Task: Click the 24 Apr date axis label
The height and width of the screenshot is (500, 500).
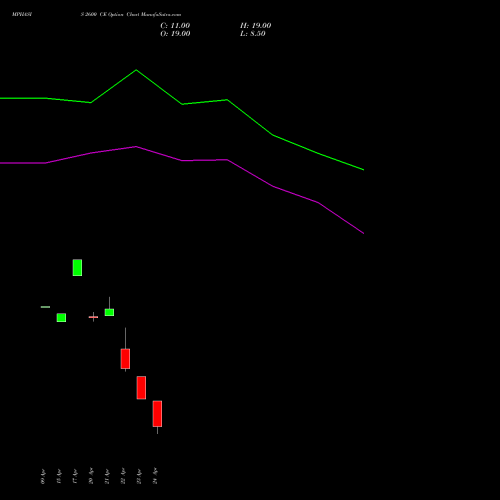Action: tap(155, 476)
